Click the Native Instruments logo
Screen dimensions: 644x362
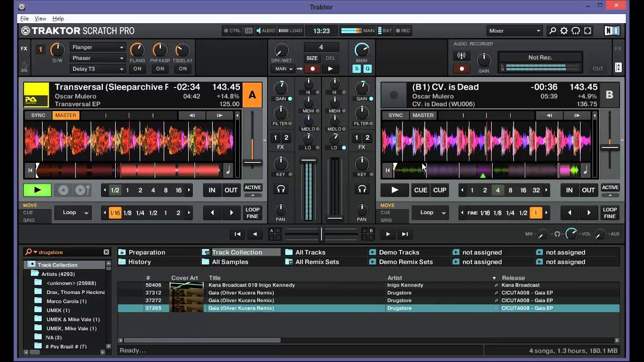click(612, 31)
